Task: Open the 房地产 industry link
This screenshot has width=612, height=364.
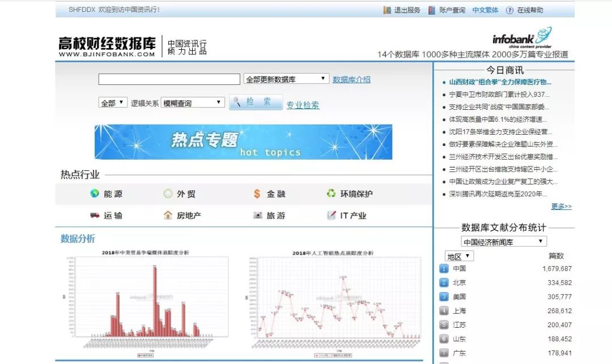Action: (x=189, y=216)
